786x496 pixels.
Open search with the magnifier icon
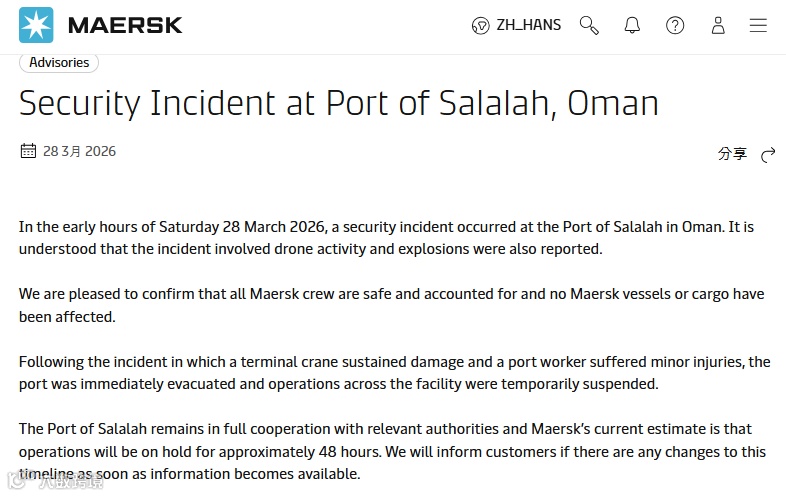pyautogui.click(x=589, y=25)
